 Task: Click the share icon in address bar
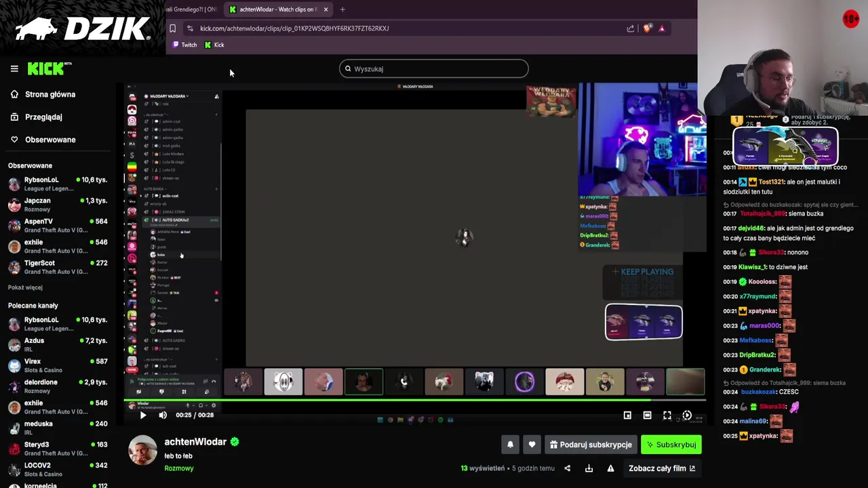point(631,28)
